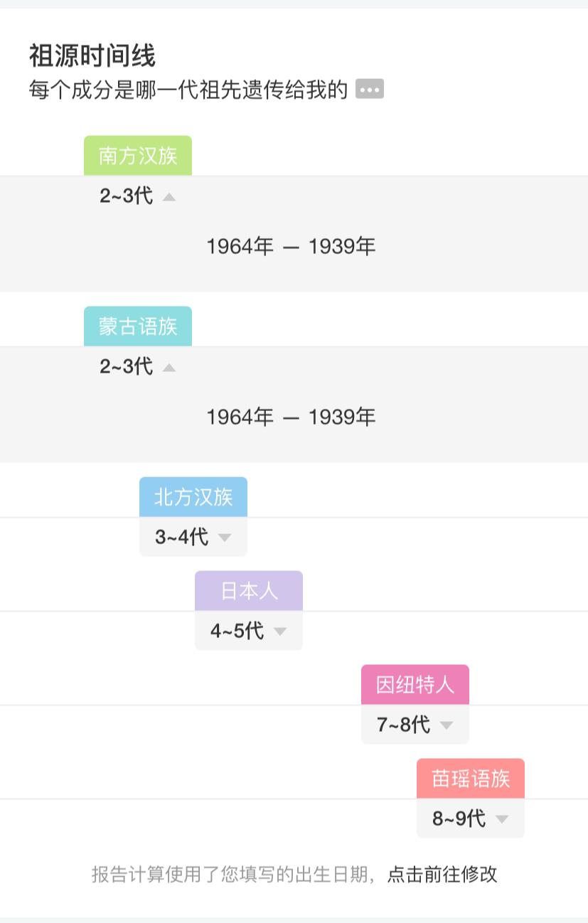The height and width of the screenshot is (923, 588).
Task: Select the coral 苗瑶语族 tag
Action: [x=471, y=779]
